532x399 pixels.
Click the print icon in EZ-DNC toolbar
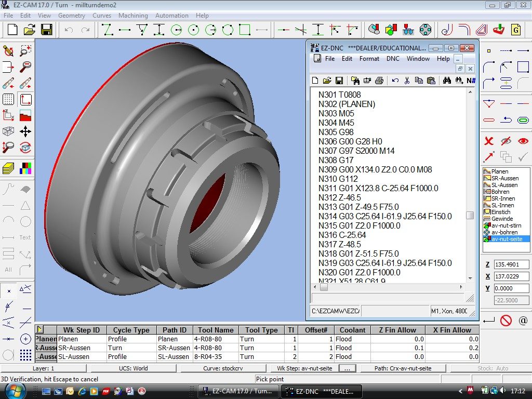coord(379,81)
